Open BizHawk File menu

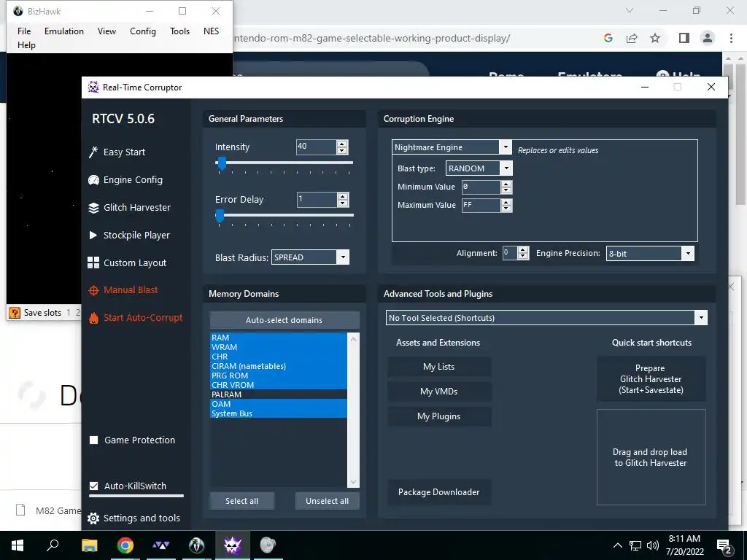click(x=24, y=31)
